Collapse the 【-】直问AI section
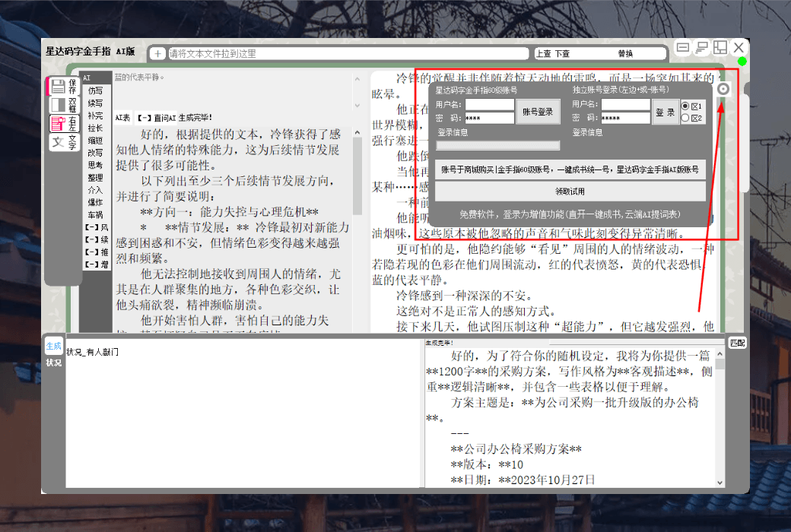791x532 pixels. 157,118
